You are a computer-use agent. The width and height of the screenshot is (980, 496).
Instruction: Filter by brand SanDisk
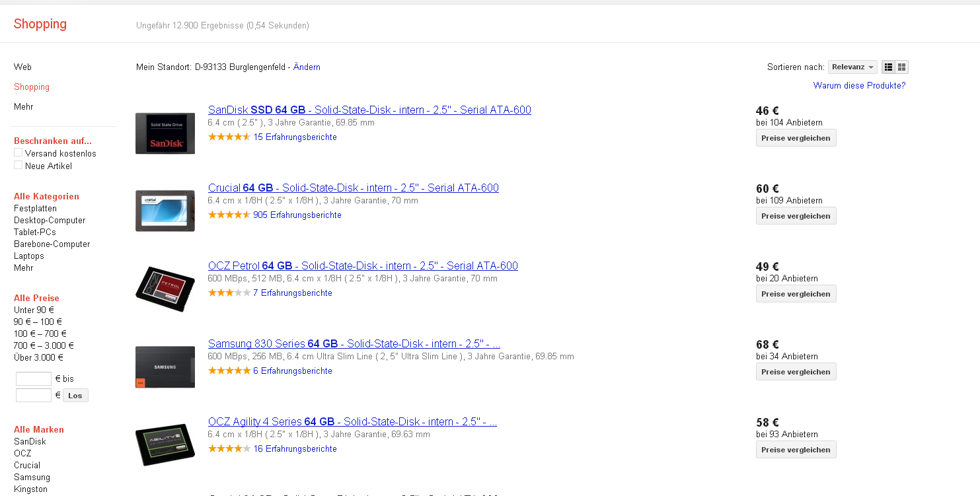point(30,441)
